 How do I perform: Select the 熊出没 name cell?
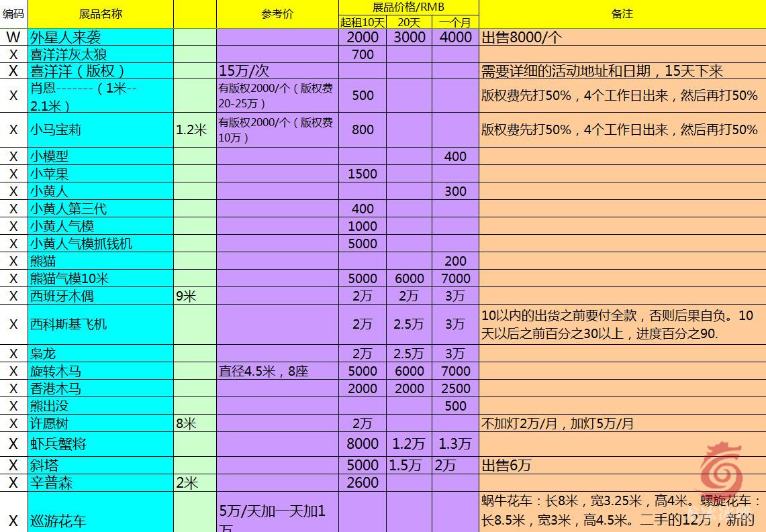[101, 406]
